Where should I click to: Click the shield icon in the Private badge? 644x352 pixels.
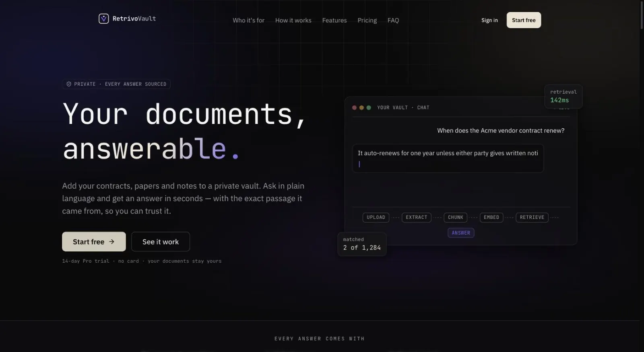click(x=69, y=84)
